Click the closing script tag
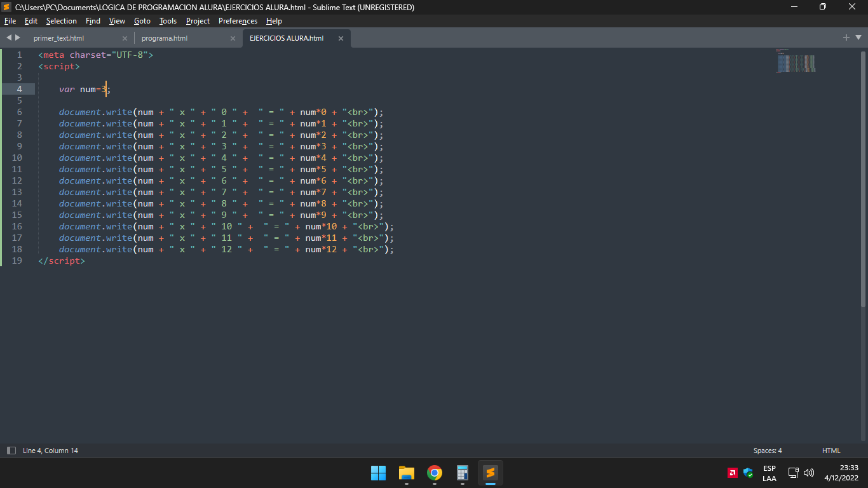Image resolution: width=868 pixels, height=488 pixels. [x=62, y=261]
